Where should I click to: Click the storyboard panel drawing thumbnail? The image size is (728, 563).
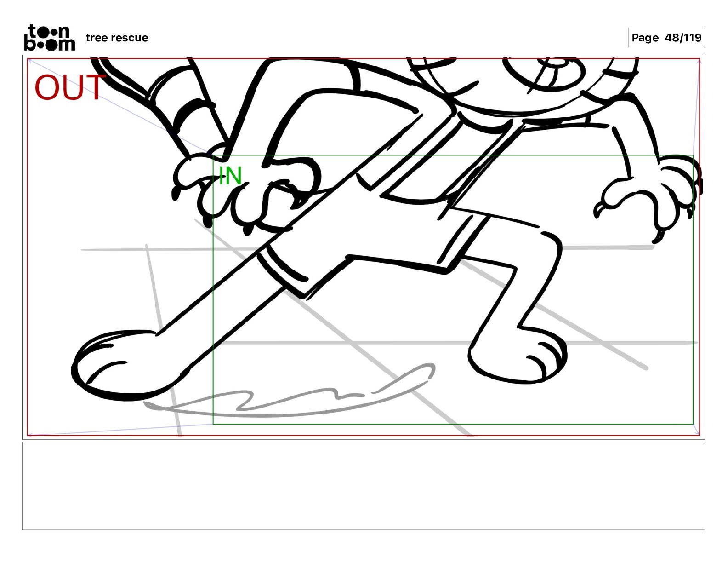[363, 247]
